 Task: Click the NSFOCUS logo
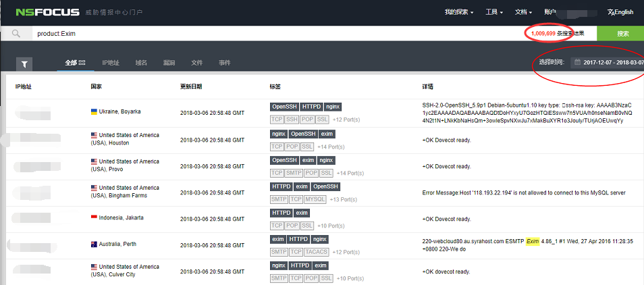[48, 11]
